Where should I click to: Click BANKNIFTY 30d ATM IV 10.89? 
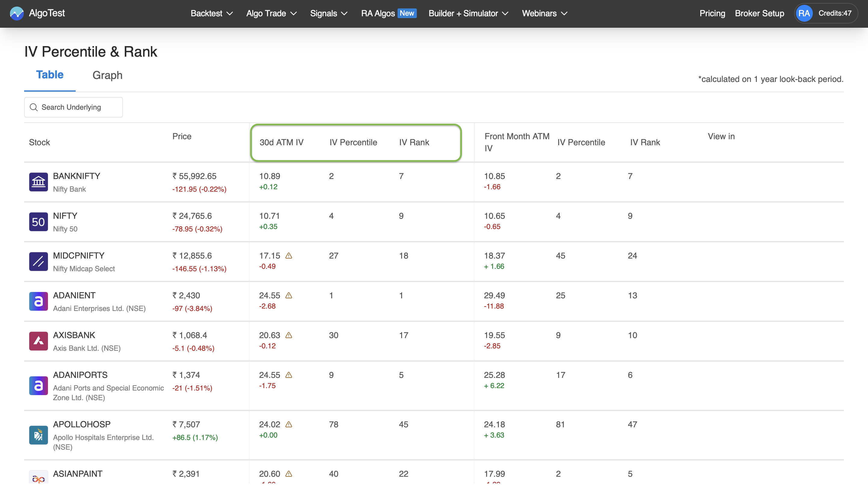(x=269, y=176)
